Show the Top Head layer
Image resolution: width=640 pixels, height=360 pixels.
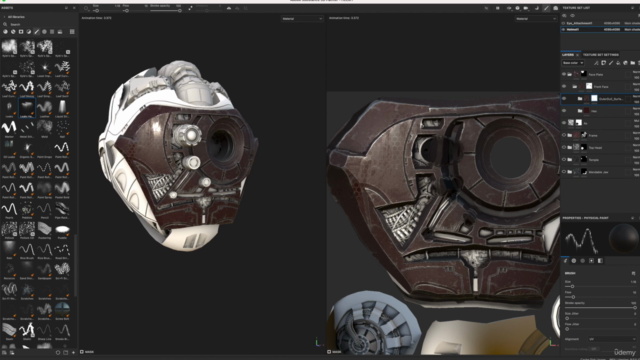tap(564, 147)
